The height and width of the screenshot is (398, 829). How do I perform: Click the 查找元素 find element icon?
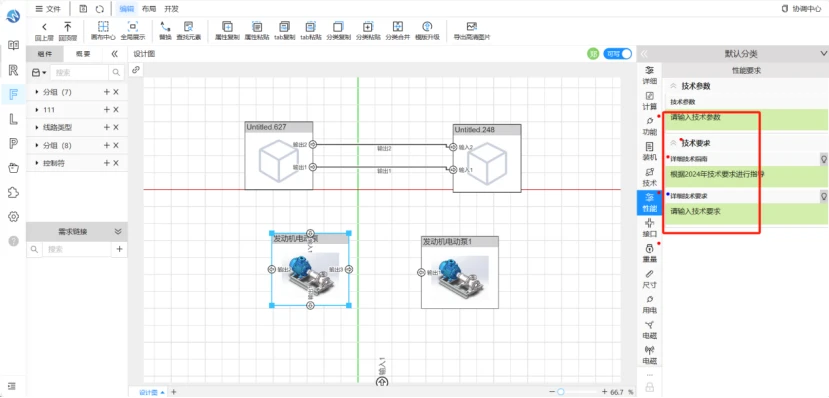(188, 26)
